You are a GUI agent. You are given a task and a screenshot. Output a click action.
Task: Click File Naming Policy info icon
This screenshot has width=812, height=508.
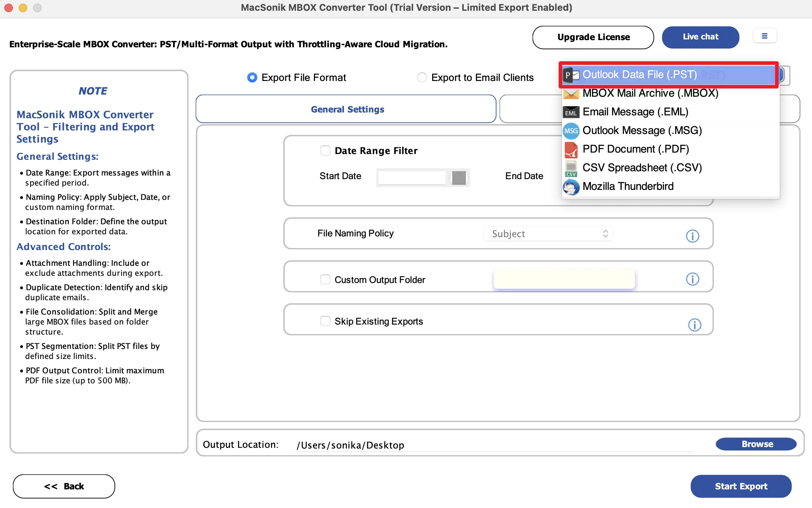(x=692, y=236)
